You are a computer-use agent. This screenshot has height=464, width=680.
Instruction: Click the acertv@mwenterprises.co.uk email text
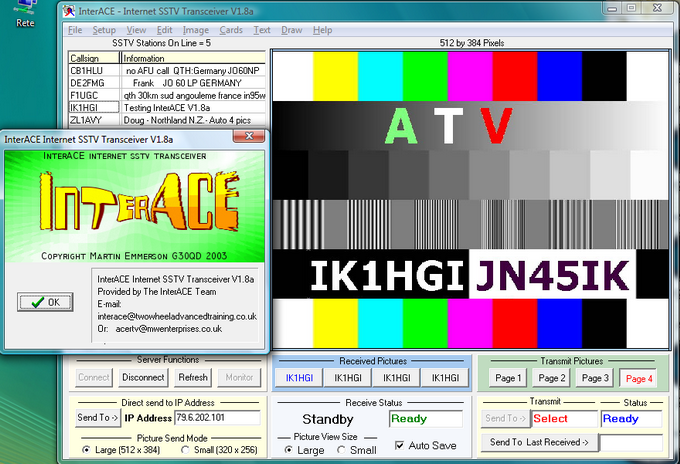169,329
